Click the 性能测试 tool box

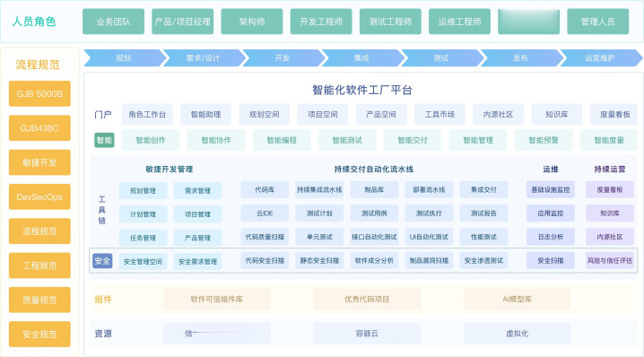(483, 237)
